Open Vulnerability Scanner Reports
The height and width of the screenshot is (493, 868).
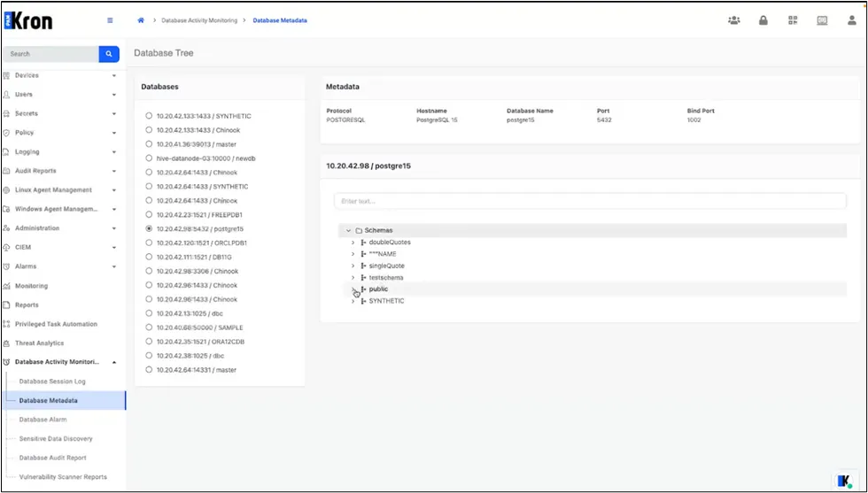click(x=63, y=477)
